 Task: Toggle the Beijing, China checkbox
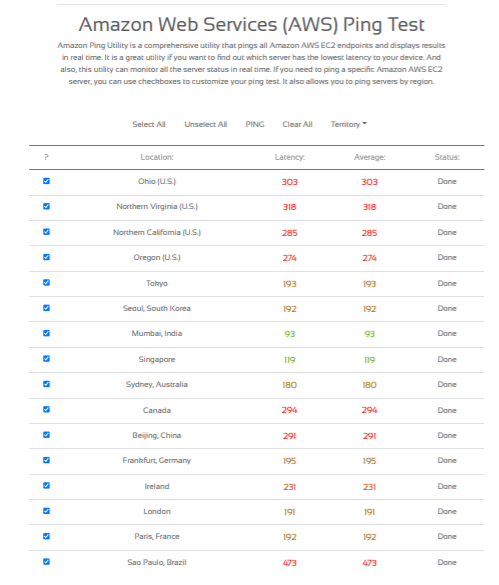[46, 435]
